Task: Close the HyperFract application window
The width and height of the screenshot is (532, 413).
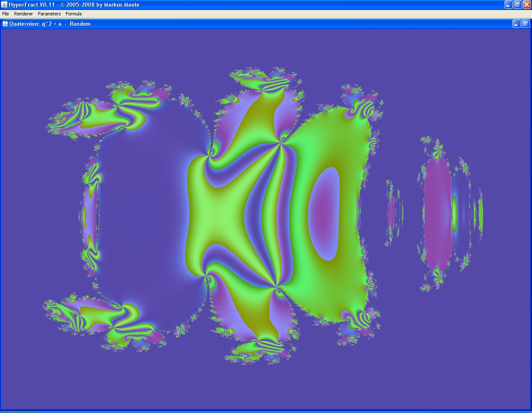Action: tap(527, 5)
